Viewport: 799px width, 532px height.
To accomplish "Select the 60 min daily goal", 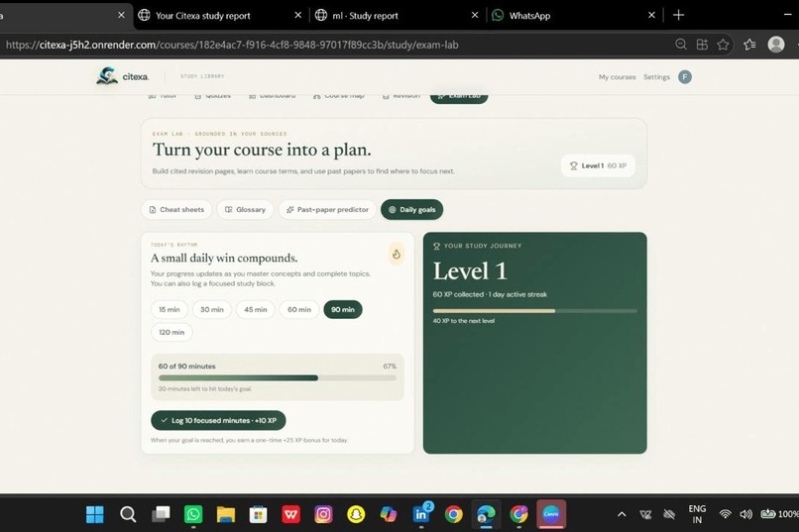I will pyautogui.click(x=299, y=309).
